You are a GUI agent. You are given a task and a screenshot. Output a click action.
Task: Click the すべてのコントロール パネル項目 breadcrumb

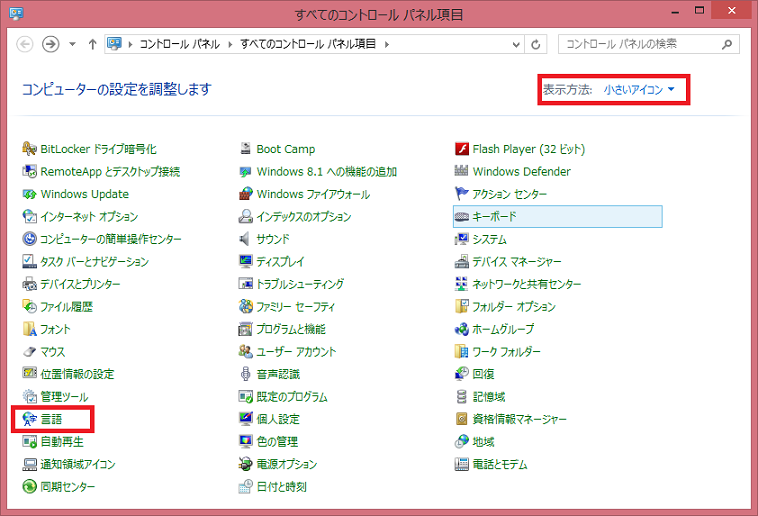308,44
